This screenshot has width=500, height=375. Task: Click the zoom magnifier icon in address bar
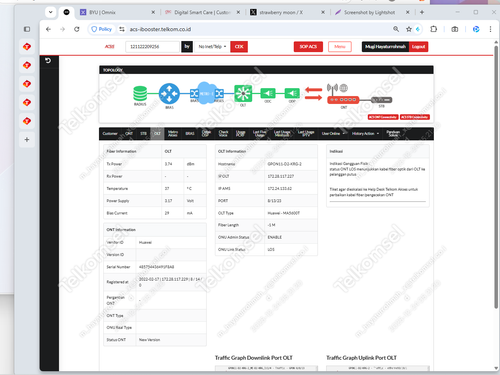(x=396, y=29)
